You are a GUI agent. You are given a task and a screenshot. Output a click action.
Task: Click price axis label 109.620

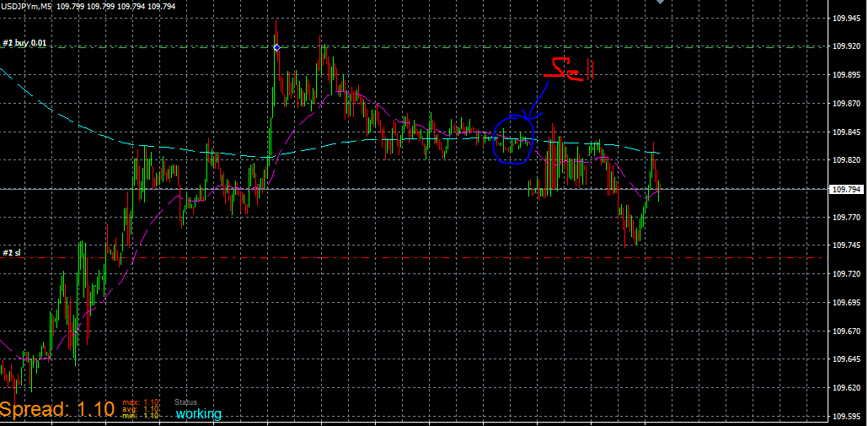[846, 387]
